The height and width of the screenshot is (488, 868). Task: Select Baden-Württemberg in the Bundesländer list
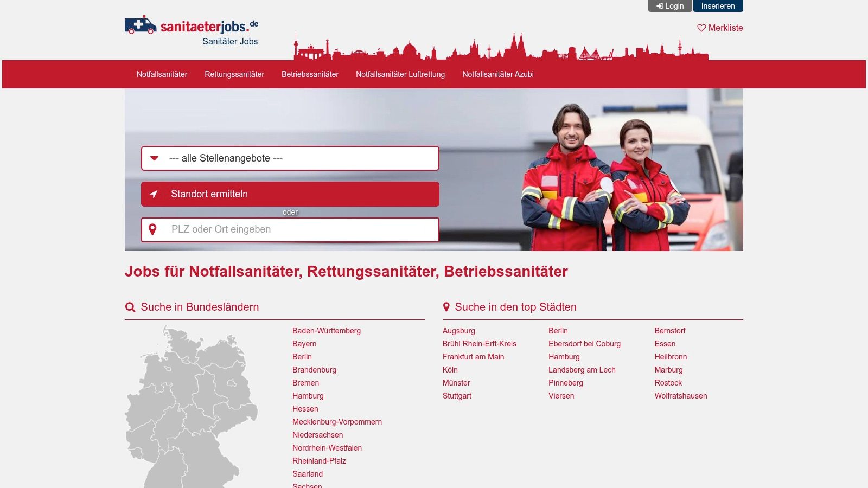coord(327,331)
